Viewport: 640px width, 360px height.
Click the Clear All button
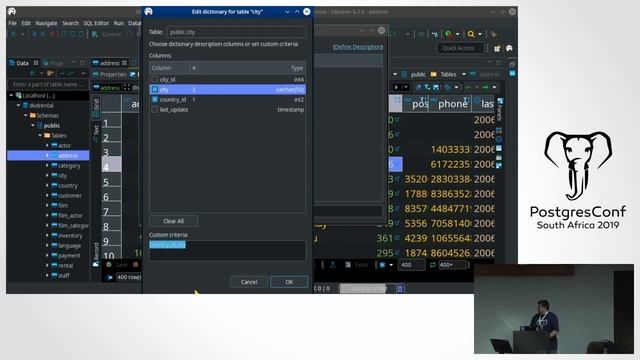pos(173,221)
